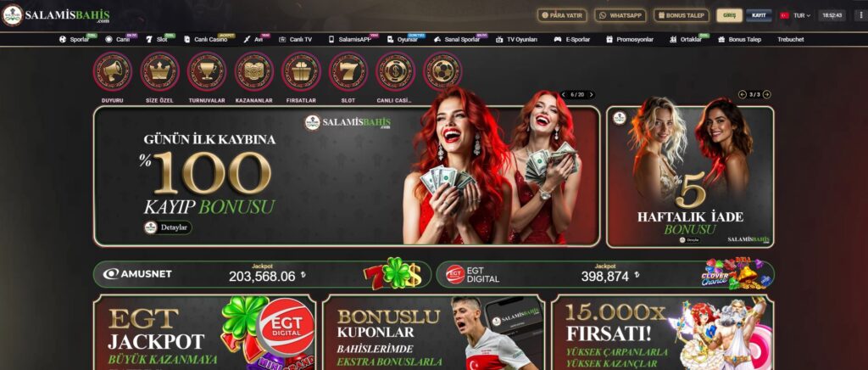Open the Canlı Casino coin icon
Screen dimensions: 868x370
(x=395, y=71)
